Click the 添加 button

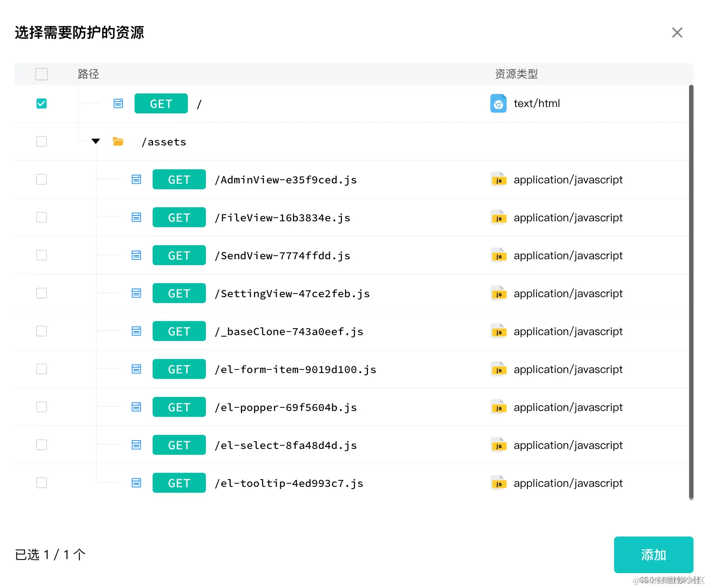[x=653, y=555]
